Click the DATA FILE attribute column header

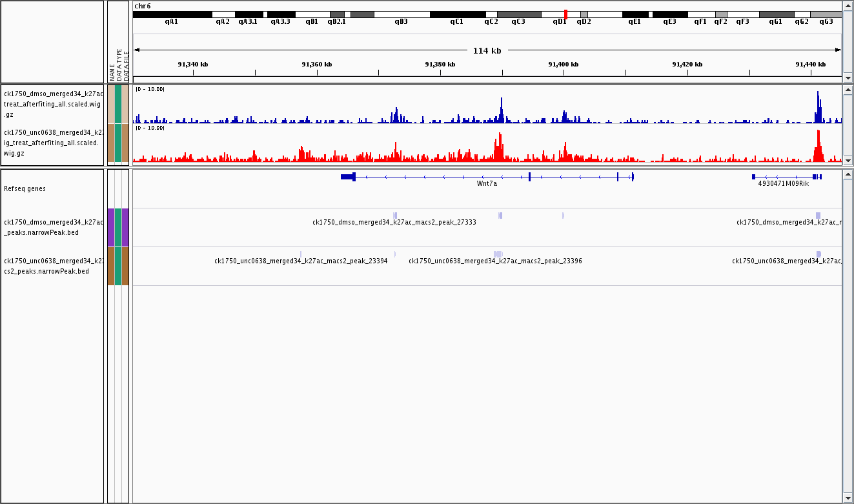click(x=127, y=66)
